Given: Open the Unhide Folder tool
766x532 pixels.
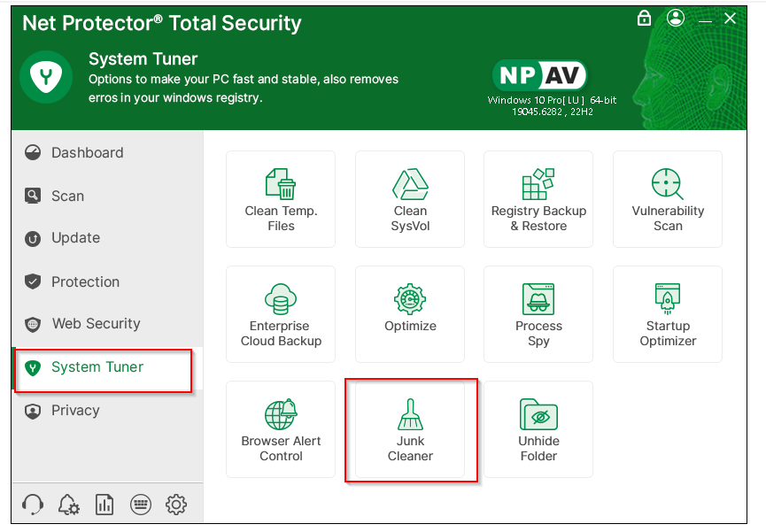Looking at the screenshot, I should click(538, 429).
